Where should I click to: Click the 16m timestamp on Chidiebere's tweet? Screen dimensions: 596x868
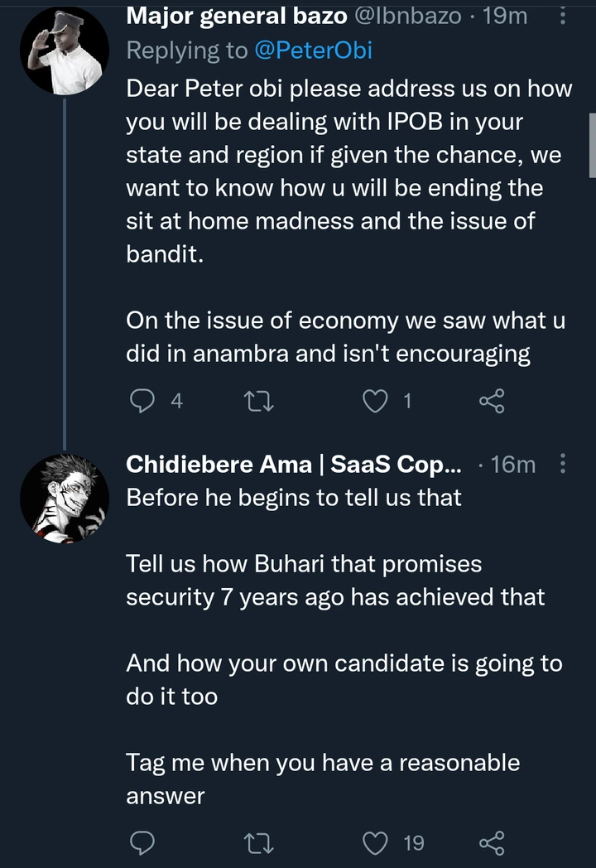(x=512, y=465)
